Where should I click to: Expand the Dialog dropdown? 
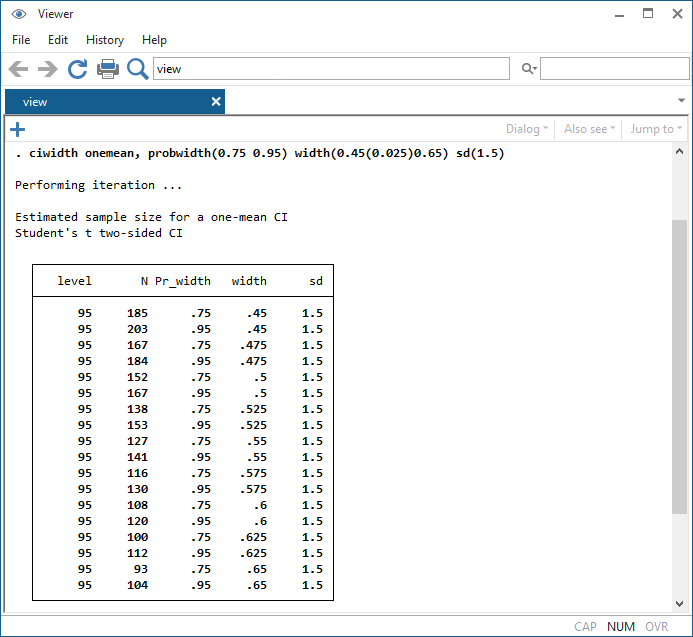[527, 129]
